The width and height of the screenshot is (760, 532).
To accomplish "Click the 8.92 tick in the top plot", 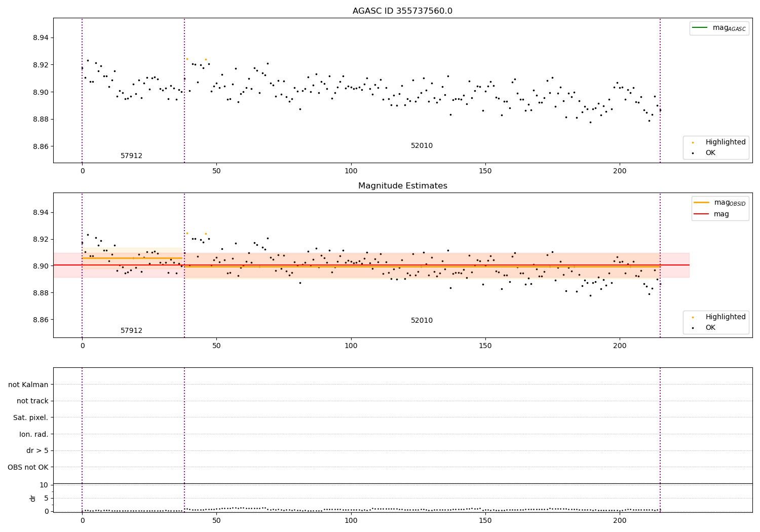I will 40,65.
